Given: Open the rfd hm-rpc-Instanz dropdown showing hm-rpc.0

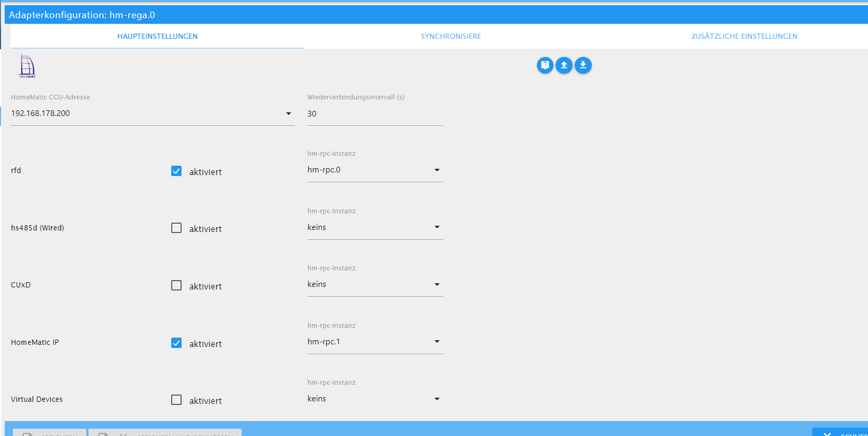Looking at the screenshot, I should [x=375, y=170].
